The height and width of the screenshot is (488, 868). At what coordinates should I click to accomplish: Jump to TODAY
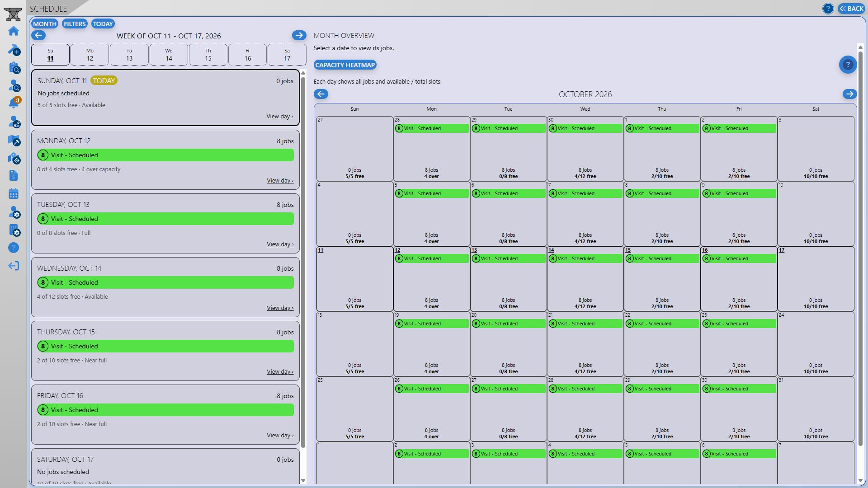tap(103, 24)
